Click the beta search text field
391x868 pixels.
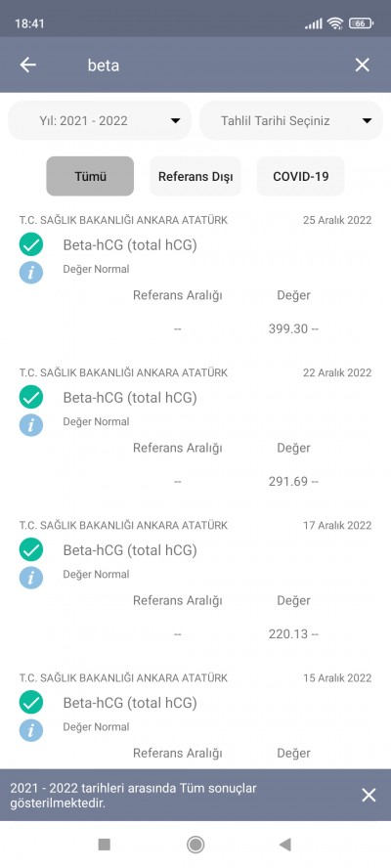[210, 65]
